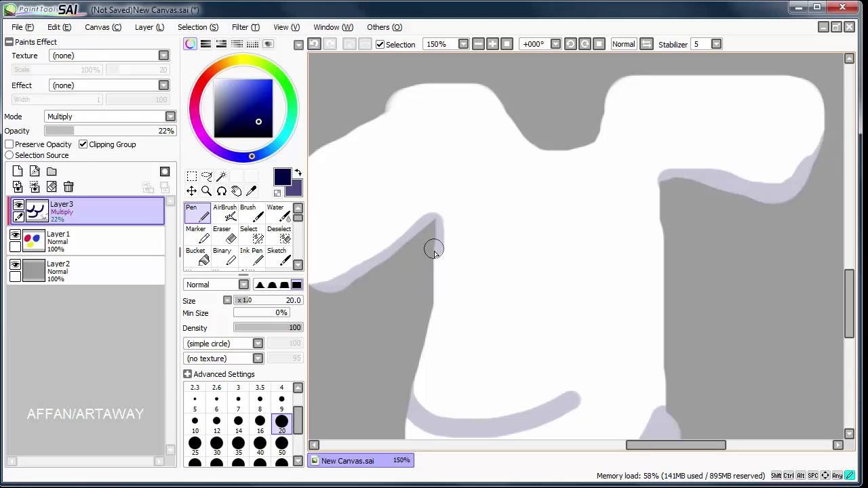Select the Eraser tool

[224, 235]
